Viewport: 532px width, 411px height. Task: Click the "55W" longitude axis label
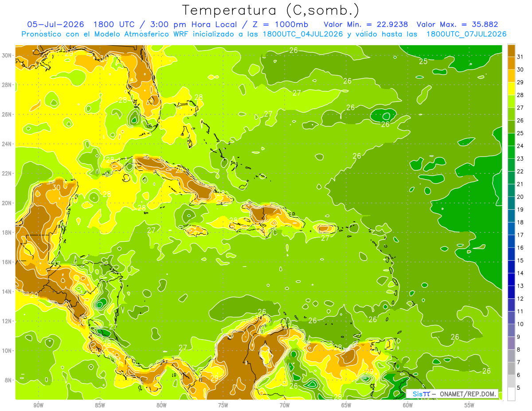tap(469, 405)
